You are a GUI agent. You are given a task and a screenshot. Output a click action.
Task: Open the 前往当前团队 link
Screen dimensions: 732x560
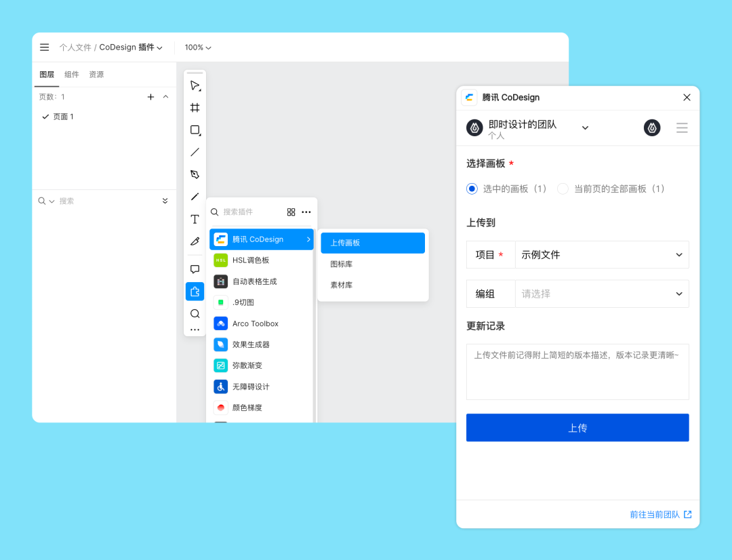pyautogui.click(x=661, y=514)
